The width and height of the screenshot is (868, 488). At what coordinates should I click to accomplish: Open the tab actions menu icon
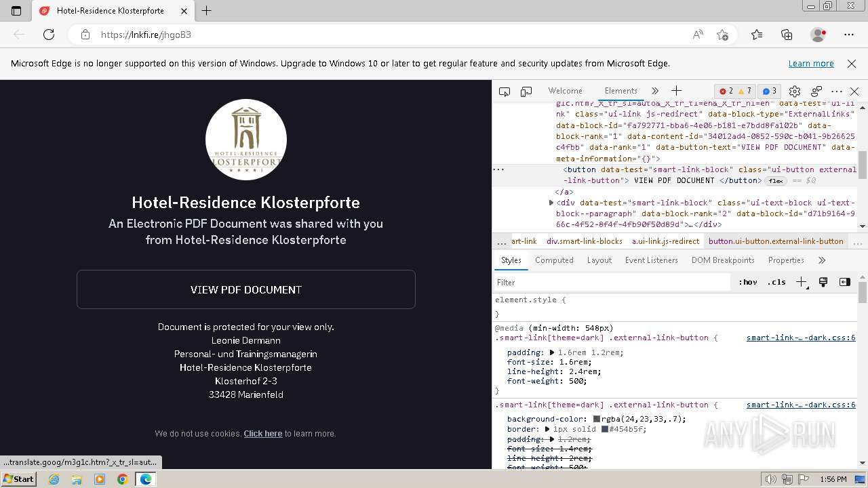pos(16,11)
